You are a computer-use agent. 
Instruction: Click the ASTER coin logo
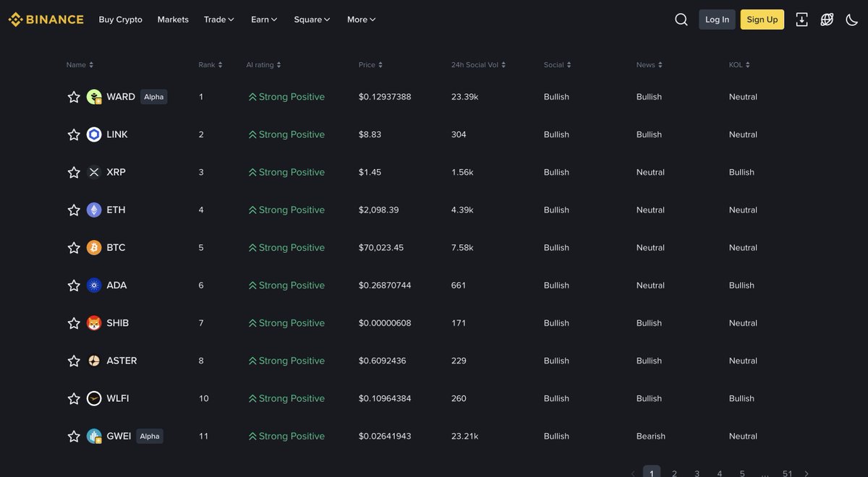[x=94, y=361]
